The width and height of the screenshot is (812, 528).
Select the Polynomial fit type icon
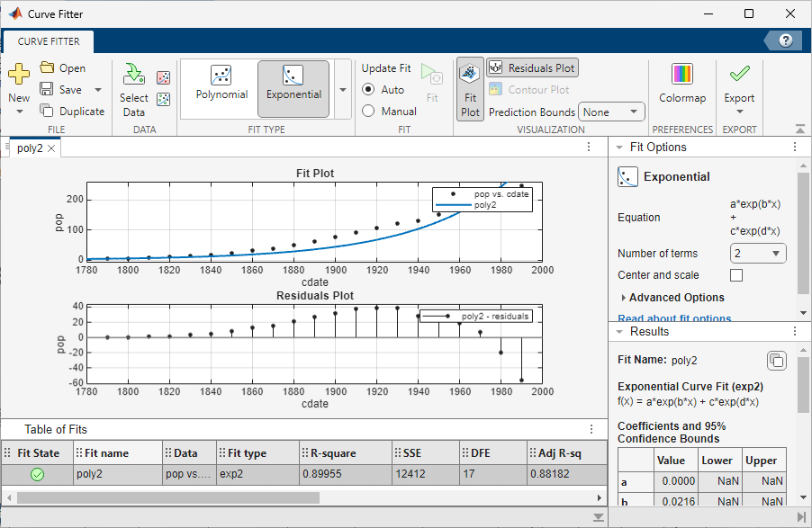tap(221, 76)
